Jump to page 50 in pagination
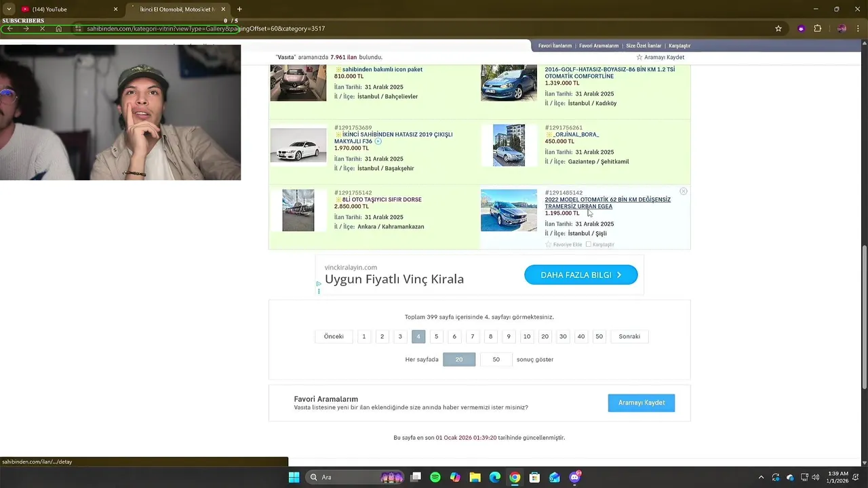The image size is (868, 488). click(x=599, y=337)
